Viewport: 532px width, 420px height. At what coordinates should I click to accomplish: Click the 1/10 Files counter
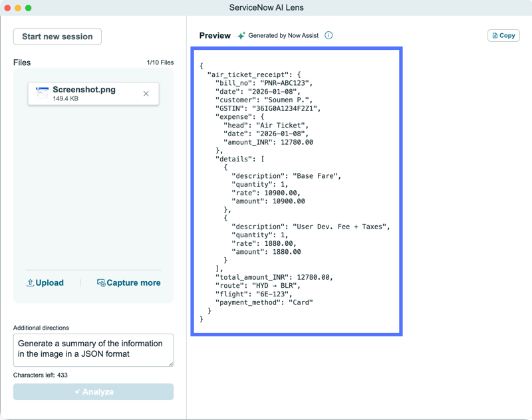pos(160,62)
